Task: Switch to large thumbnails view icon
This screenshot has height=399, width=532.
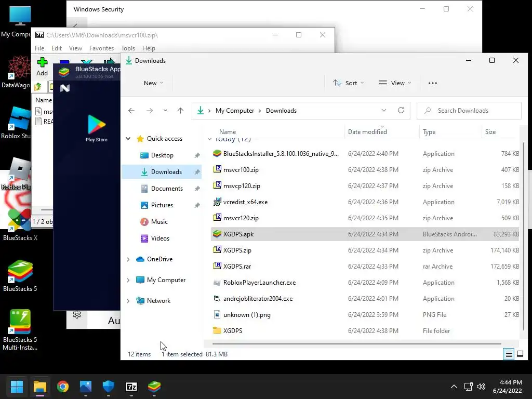Action: 520,354
